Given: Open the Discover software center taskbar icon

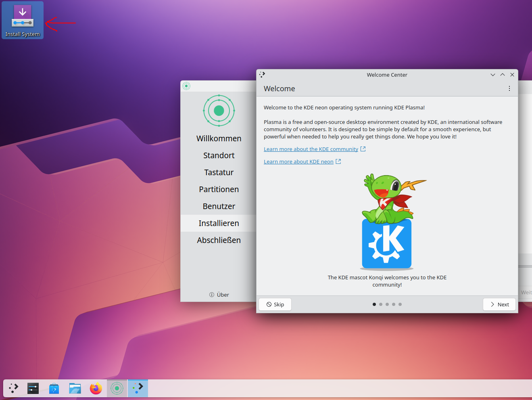Looking at the screenshot, I should [54, 388].
